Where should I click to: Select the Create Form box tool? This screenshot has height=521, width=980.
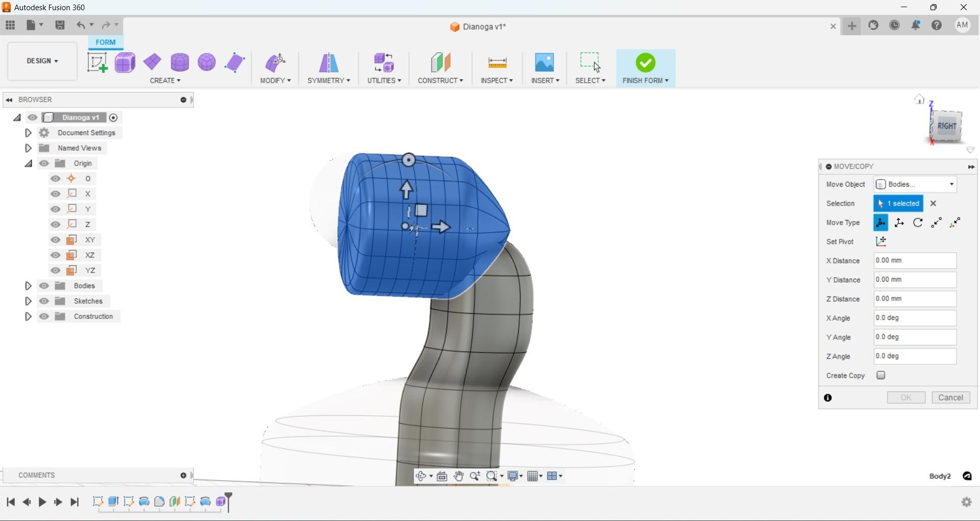coord(125,62)
